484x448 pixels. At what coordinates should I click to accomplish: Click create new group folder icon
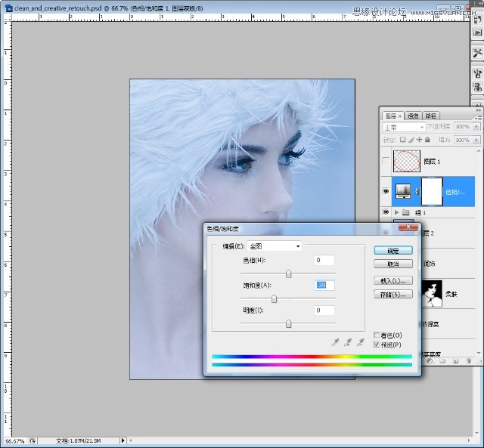pyautogui.click(x=442, y=361)
